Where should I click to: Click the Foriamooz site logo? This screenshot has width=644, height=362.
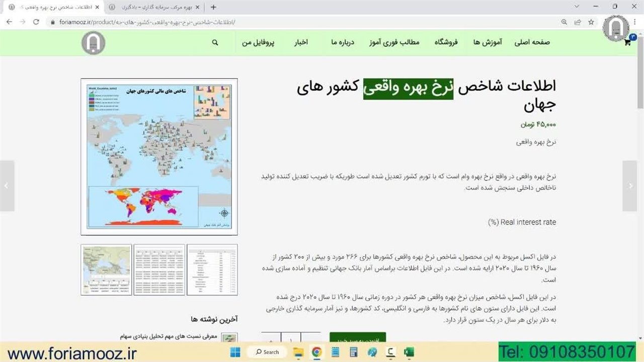[93, 43]
